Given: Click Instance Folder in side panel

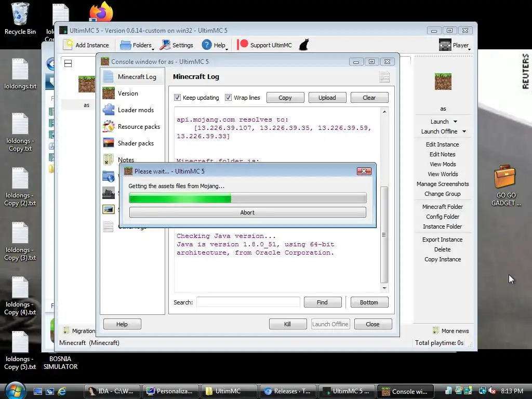Looking at the screenshot, I should tap(443, 226).
